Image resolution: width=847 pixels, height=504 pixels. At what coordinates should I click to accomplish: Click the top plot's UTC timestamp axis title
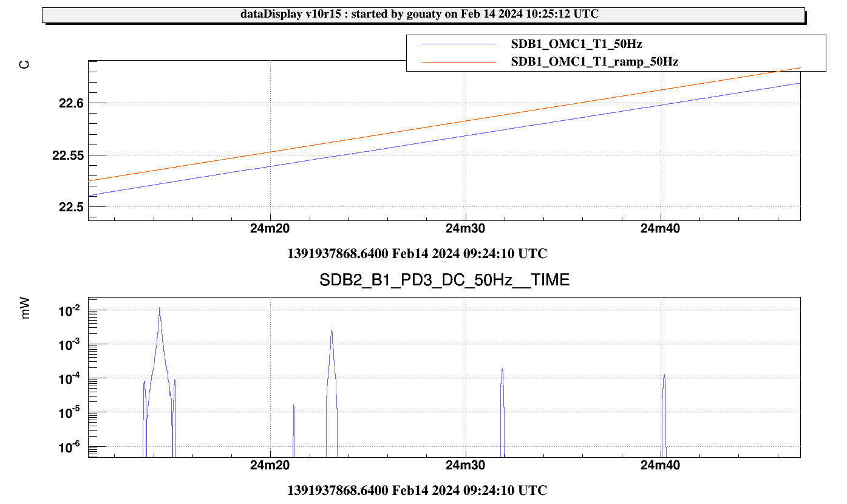[x=417, y=253]
